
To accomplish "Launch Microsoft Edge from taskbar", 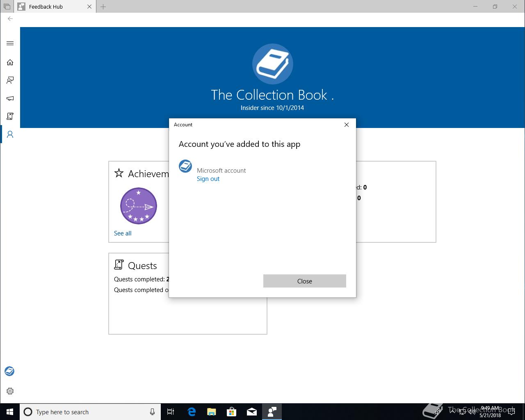I will [192, 412].
